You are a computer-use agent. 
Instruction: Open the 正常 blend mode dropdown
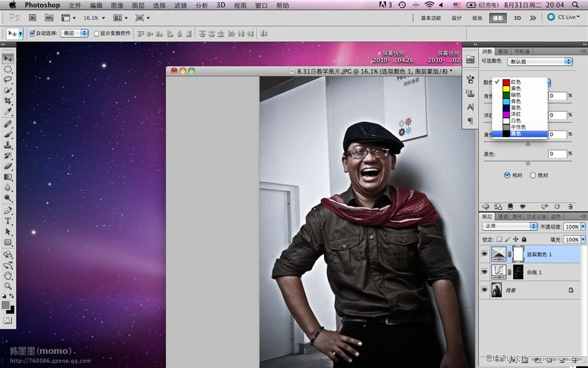[510, 226]
